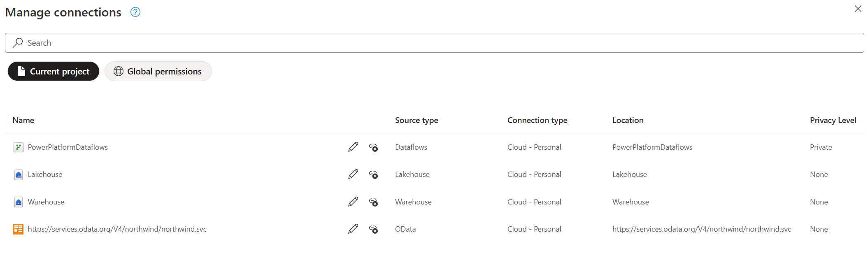This screenshot has width=868, height=267.
Task: Open the help question mark icon
Action: (135, 12)
